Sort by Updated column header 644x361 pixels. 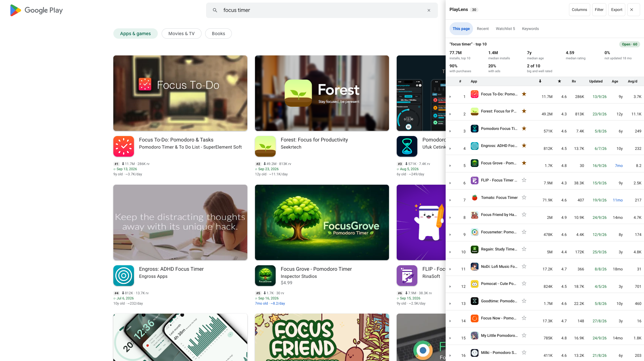tap(596, 81)
